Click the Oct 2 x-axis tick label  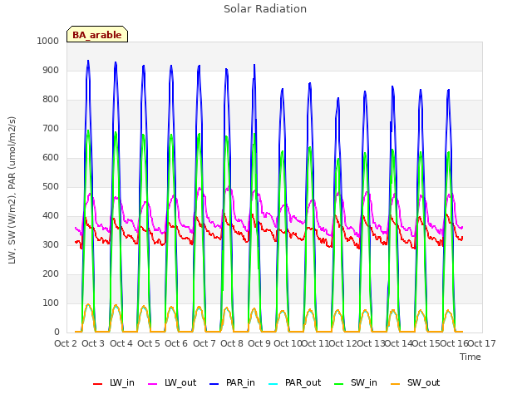coord(66,343)
